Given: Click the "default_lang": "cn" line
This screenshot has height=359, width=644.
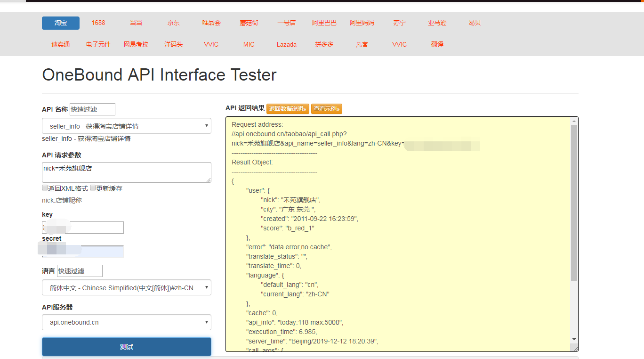Looking at the screenshot, I should pyautogui.click(x=290, y=285).
